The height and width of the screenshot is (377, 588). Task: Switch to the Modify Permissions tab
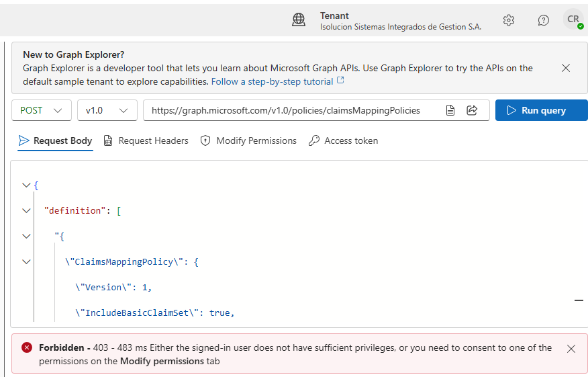(248, 141)
